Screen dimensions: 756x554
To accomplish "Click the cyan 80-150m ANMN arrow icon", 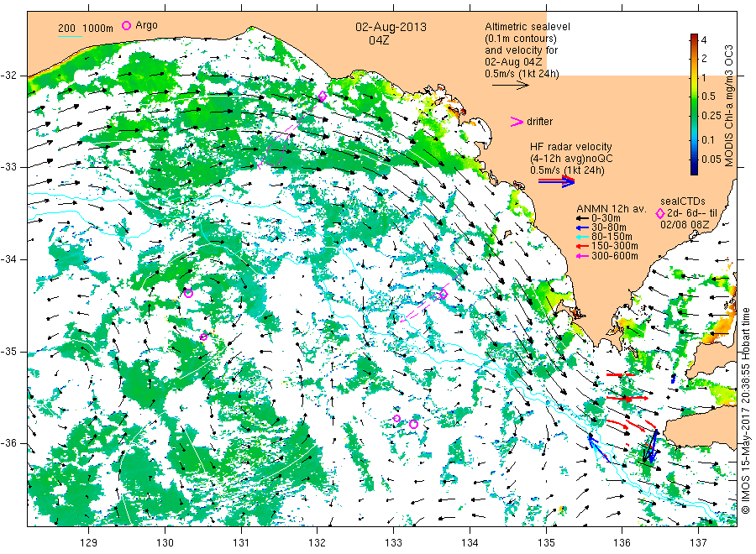I will pyautogui.click(x=582, y=237).
